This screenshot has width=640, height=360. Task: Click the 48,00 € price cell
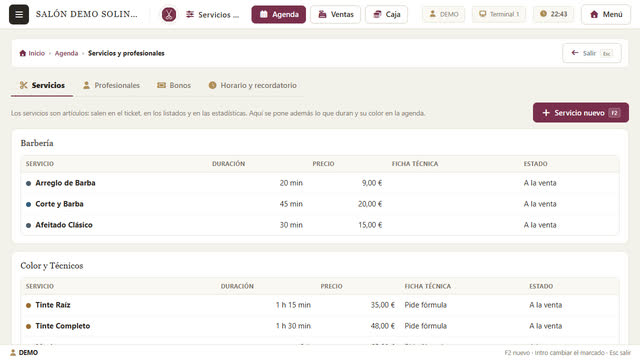point(382,326)
